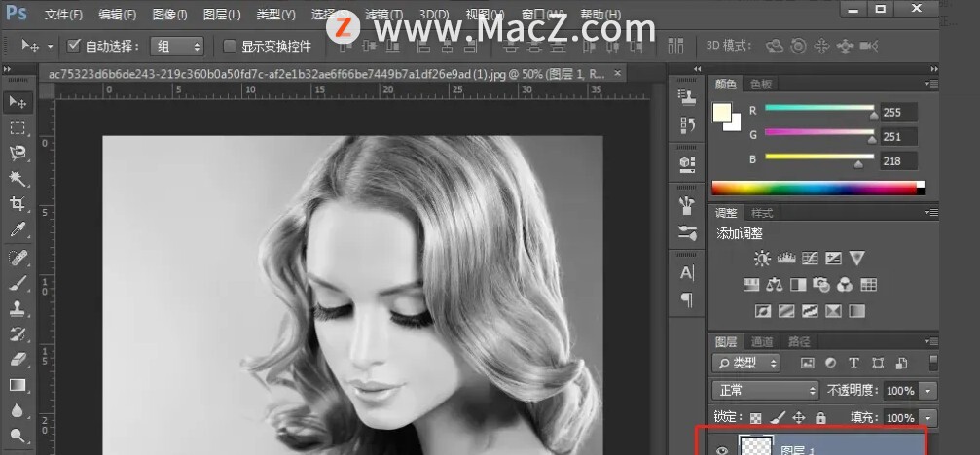Add a Brightness/Contrast adjustment
The image size is (980, 455).
coord(763,258)
